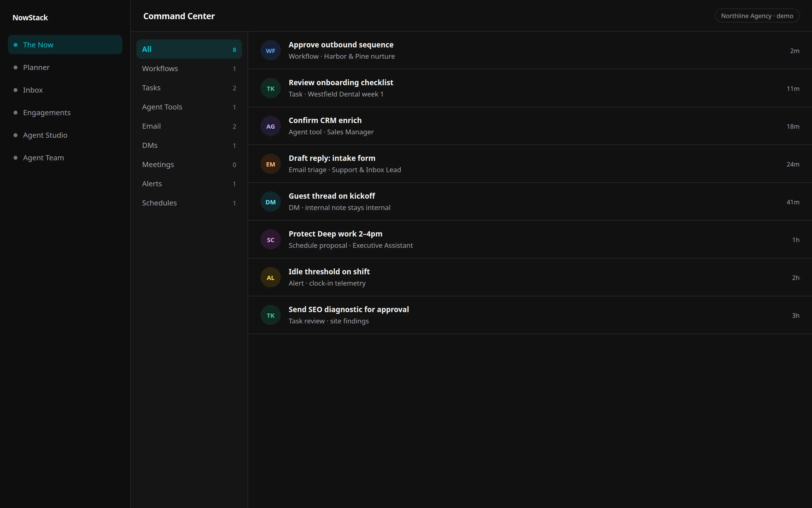Click the 1h timestamp
The image size is (812, 508).
coord(796,240)
